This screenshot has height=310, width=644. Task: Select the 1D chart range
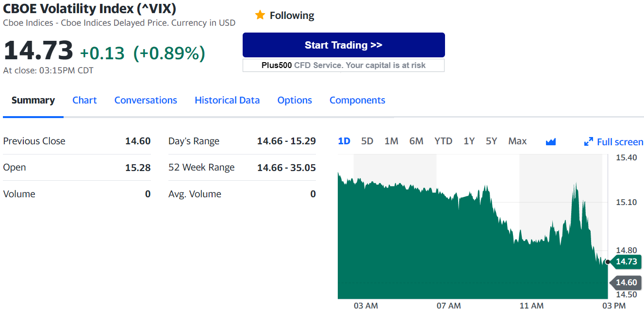[x=344, y=141]
